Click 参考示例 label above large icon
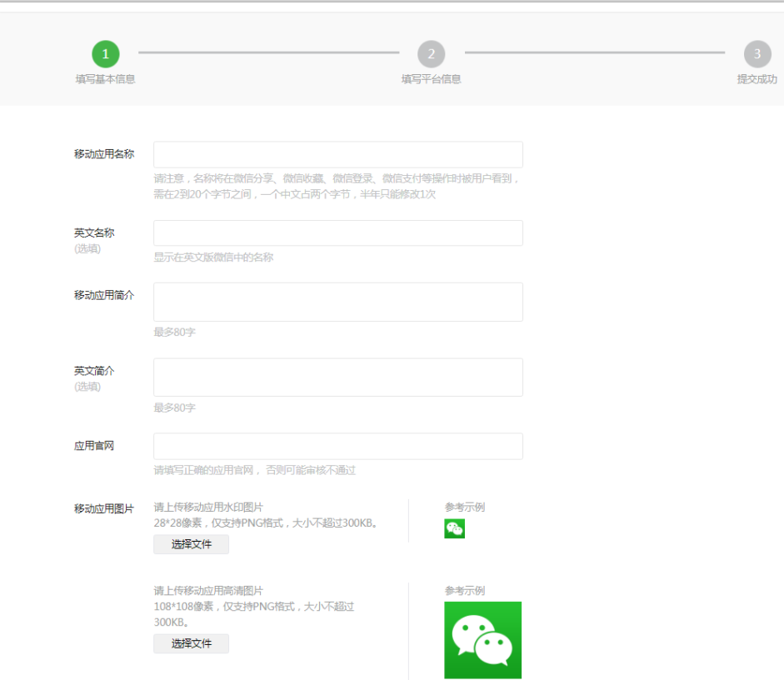The height and width of the screenshot is (680, 784). [465, 591]
